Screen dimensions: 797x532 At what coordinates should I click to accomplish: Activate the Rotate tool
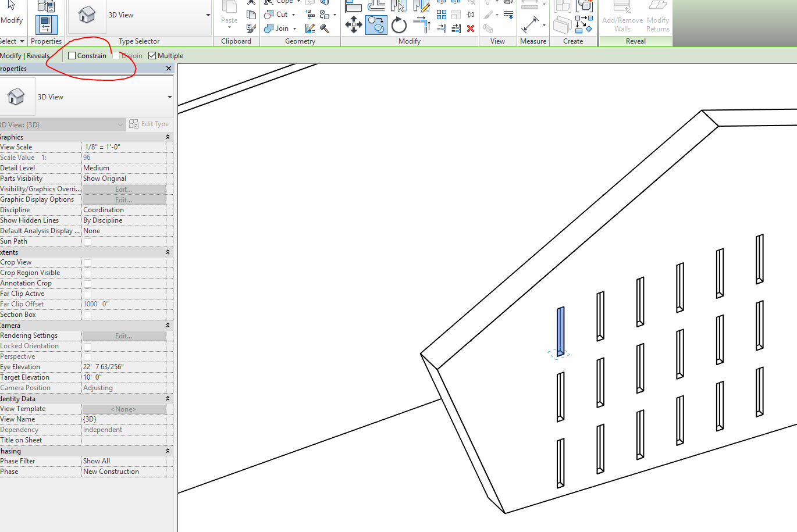[x=398, y=24]
